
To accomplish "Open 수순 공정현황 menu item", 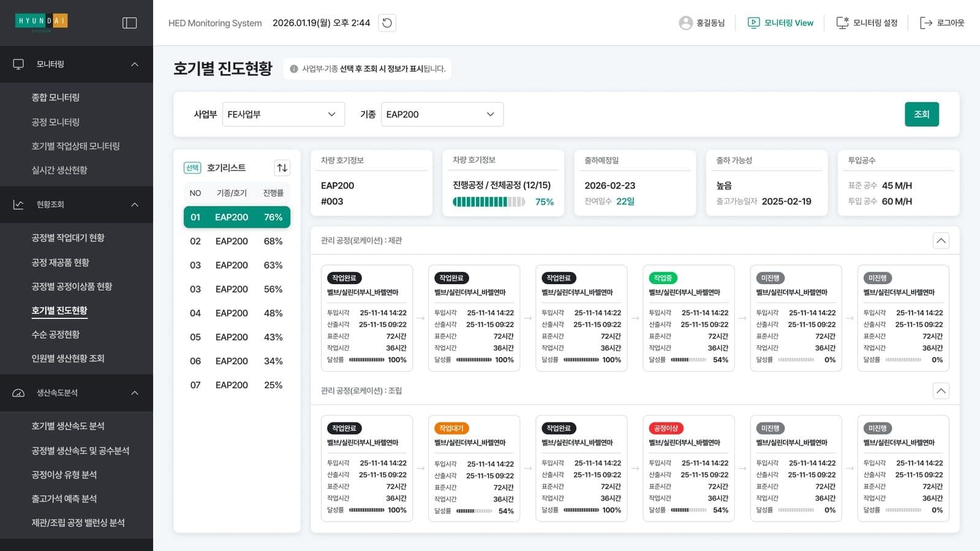I will tap(56, 334).
